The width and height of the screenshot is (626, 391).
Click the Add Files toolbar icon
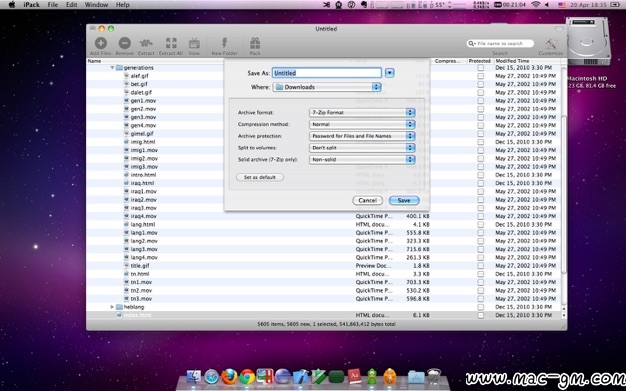tap(101, 43)
